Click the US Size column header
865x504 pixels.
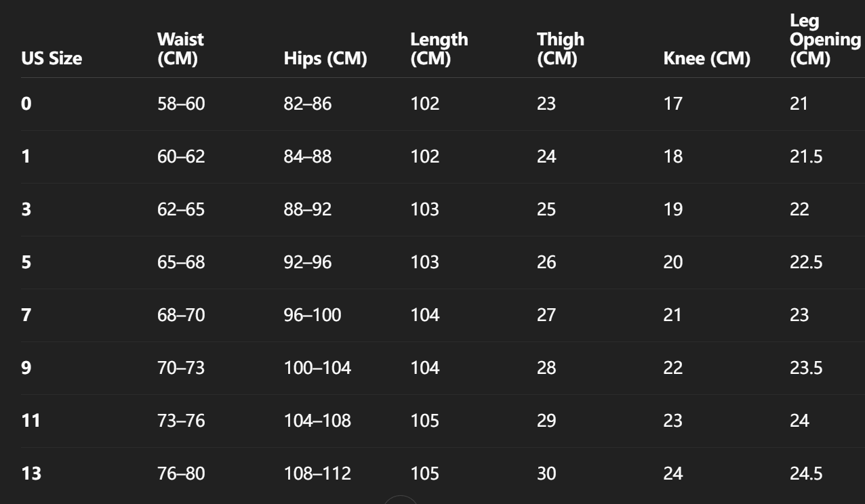pyautogui.click(x=52, y=60)
